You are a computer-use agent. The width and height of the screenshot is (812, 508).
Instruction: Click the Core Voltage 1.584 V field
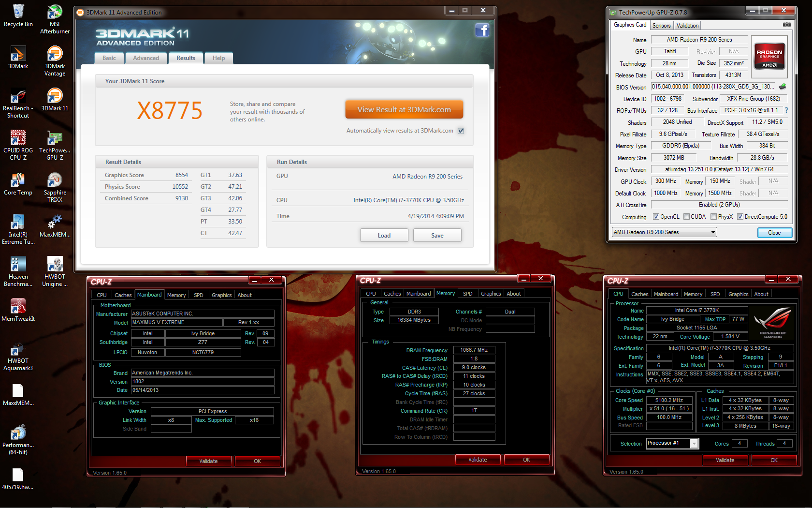(730, 337)
